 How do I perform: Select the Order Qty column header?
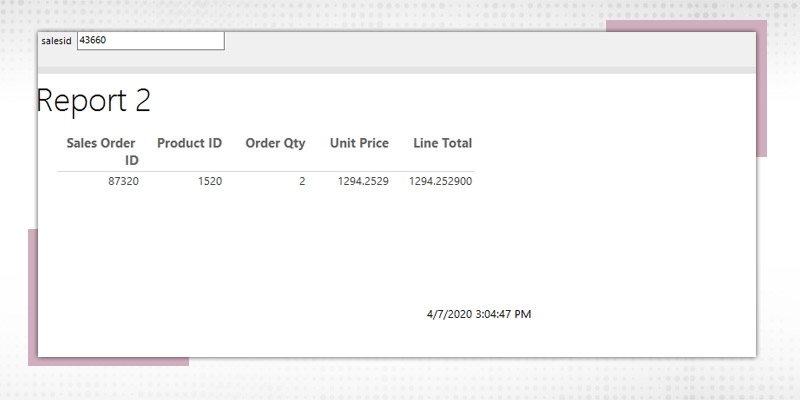pos(275,143)
